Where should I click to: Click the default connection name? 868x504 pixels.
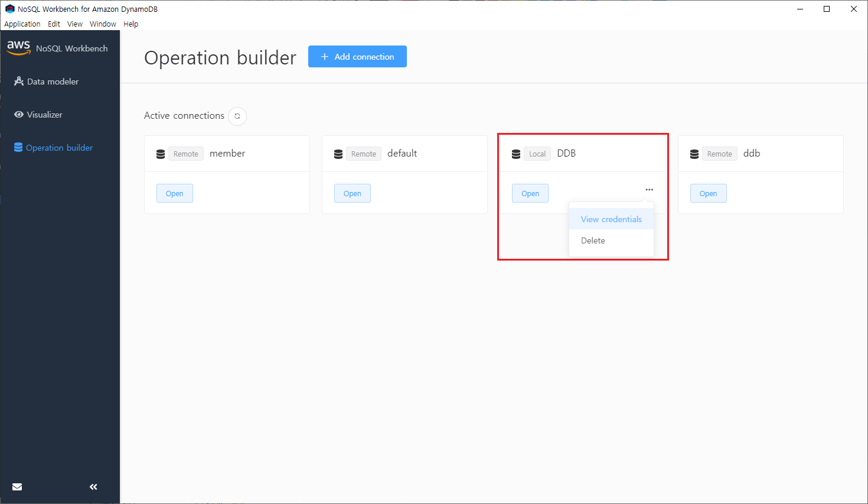click(x=402, y=154)
